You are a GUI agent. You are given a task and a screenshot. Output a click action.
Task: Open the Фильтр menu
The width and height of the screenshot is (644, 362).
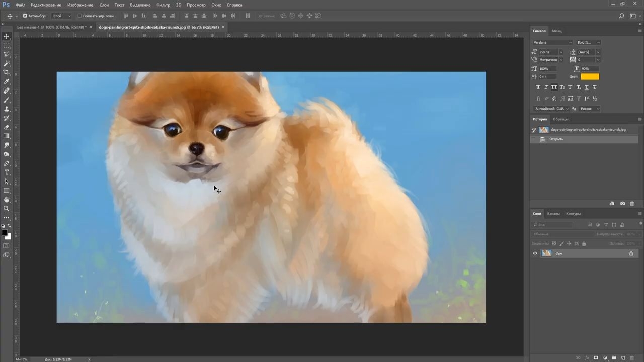pyautogui.click(x=163, y=5)
